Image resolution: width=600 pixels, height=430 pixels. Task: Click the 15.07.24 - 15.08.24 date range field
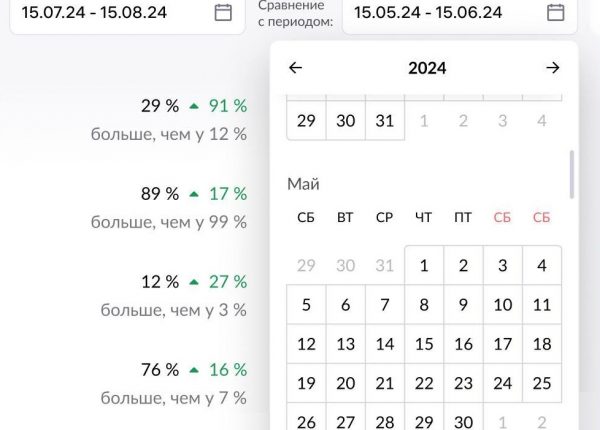[110, 13]
